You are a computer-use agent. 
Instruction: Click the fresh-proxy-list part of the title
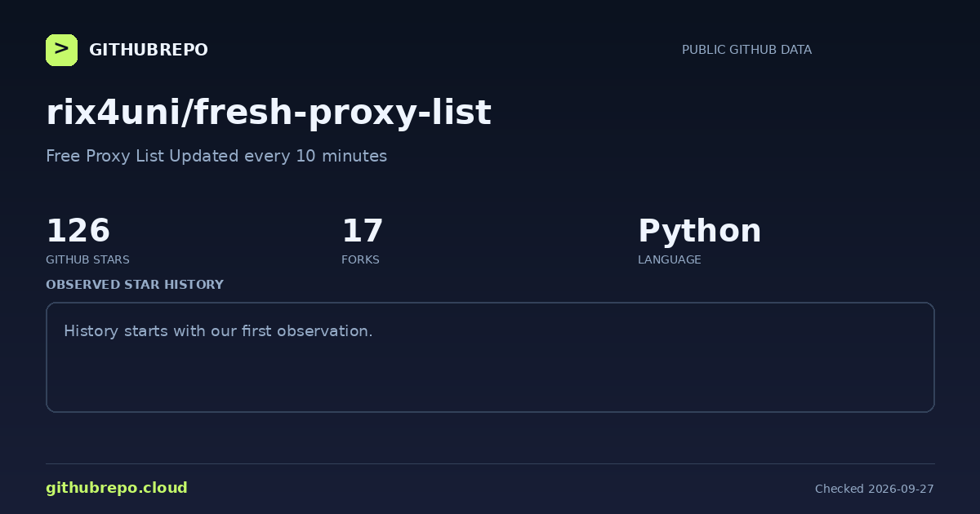point(342,113)
